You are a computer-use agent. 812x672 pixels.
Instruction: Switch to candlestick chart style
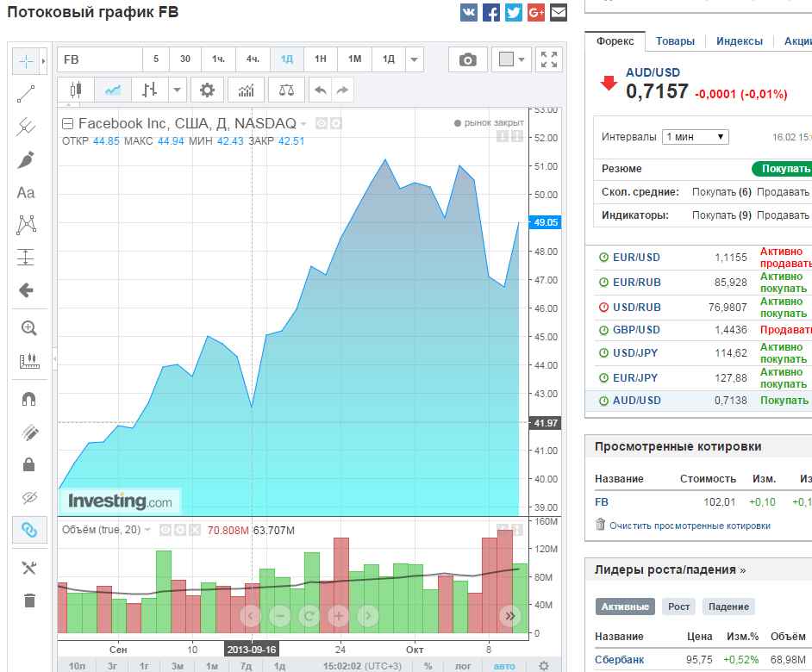(x=76, y=90)
